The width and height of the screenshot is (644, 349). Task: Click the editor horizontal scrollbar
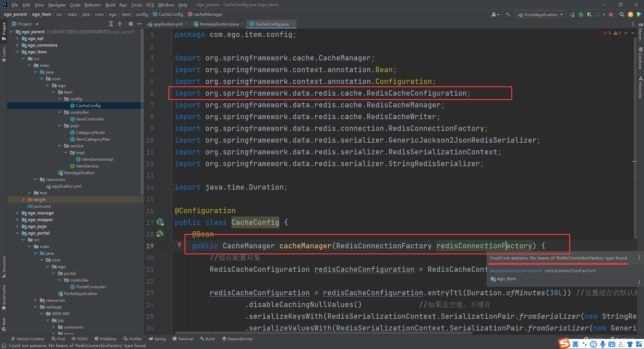pyautogui.click(x=324, y=333)
